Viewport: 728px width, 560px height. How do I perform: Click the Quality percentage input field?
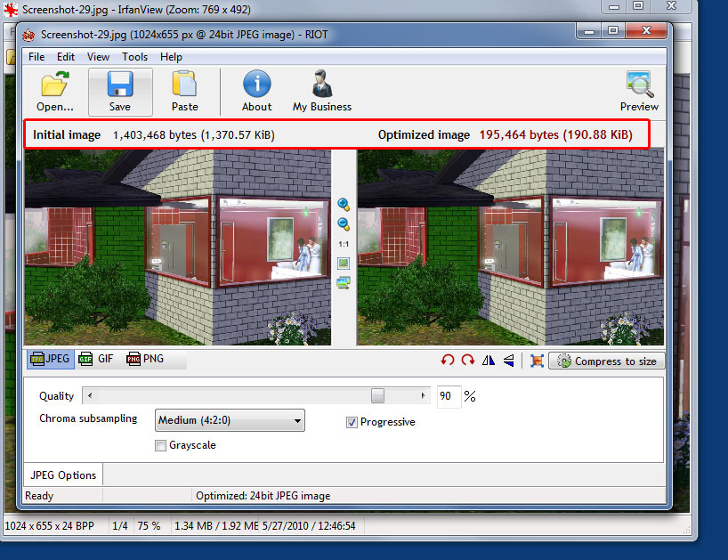coord(448,396)
